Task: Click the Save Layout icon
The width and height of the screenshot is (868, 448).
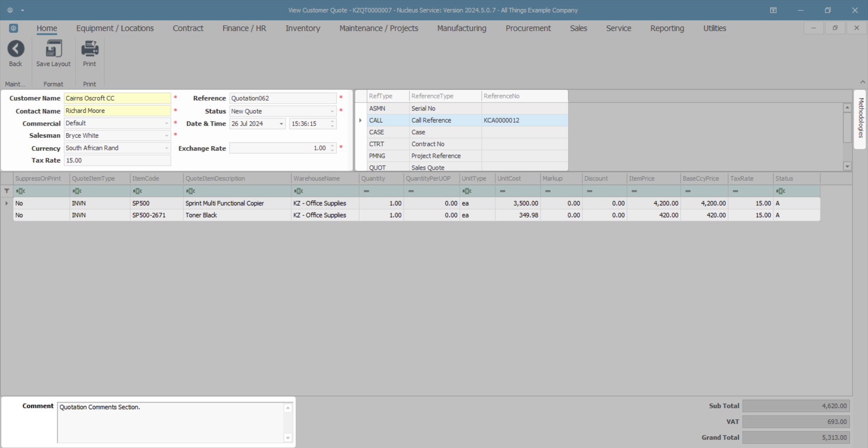Action: point(53,49)
